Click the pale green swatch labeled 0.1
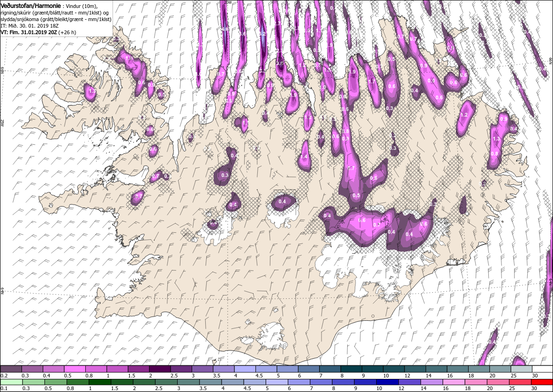Screen dimensions: 553x392 (x=12, y=382)
